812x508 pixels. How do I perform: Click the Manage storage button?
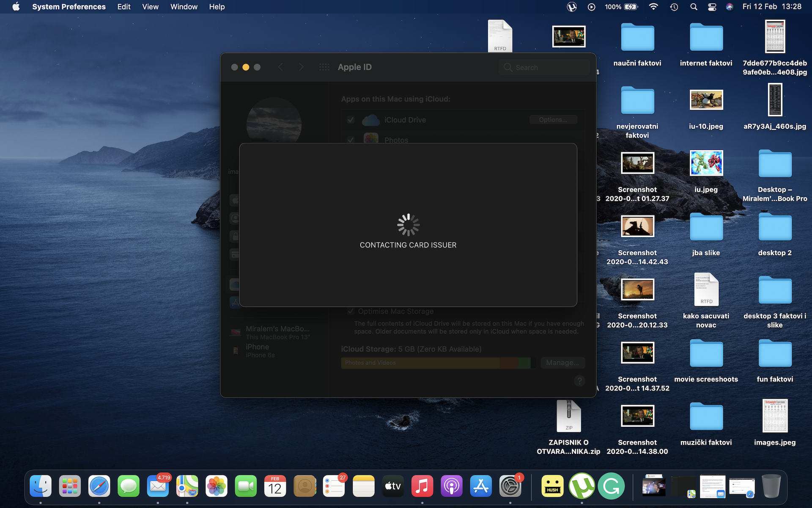562,363
